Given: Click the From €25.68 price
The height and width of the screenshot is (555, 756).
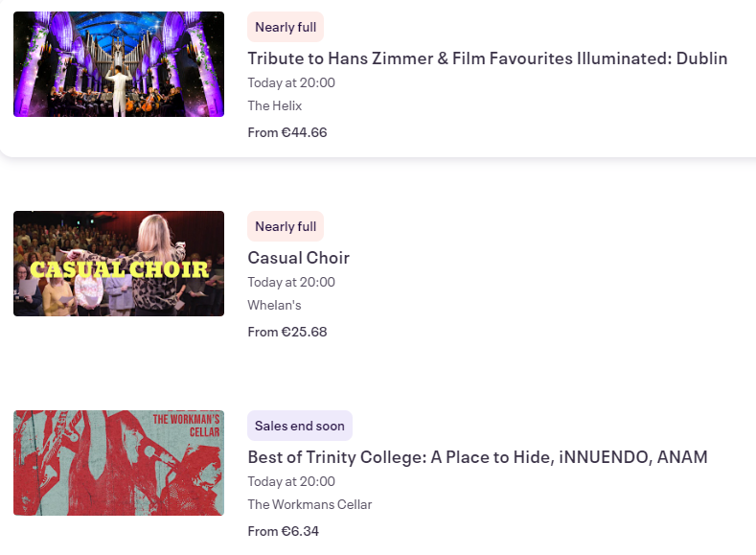Looking at the screenshot, I should click(286, 332).
